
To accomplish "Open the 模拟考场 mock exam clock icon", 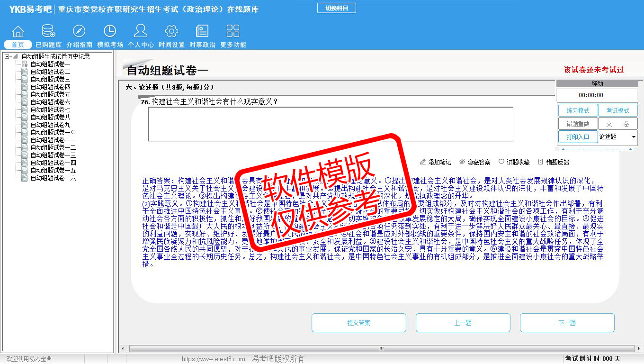I will pyautogui.click(x=110, y=37).
